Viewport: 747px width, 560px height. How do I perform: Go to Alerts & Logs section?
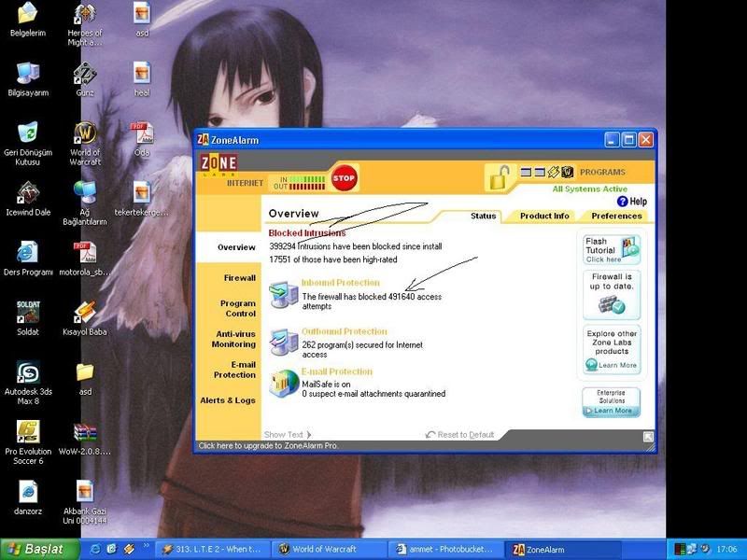[x=228, y=400]
